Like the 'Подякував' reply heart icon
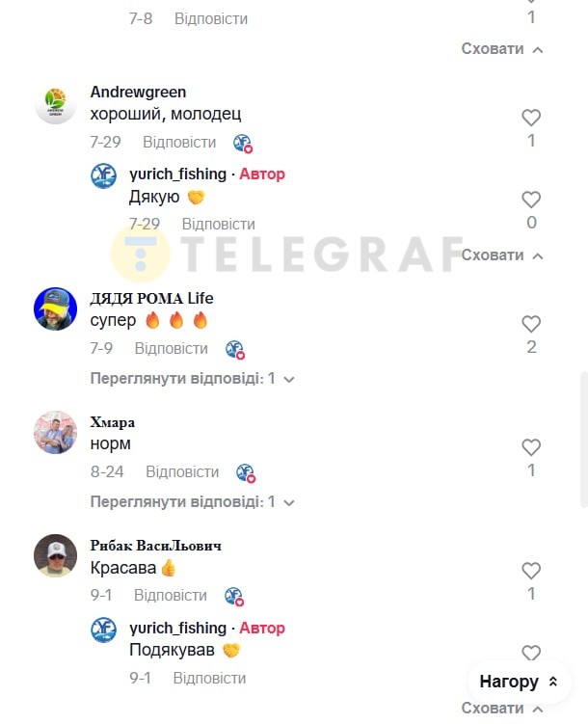This screenshot has width=588, height=724. coord(531,653)
